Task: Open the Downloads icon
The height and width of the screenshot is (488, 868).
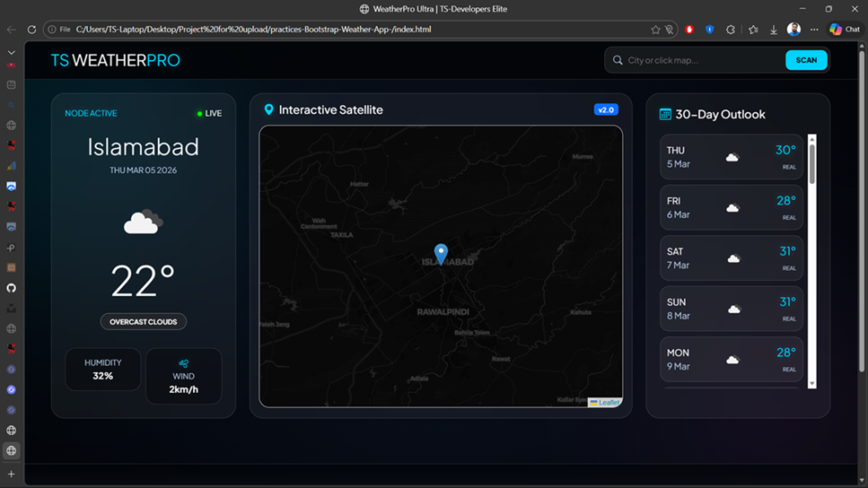Action: (x=774, y=30)
